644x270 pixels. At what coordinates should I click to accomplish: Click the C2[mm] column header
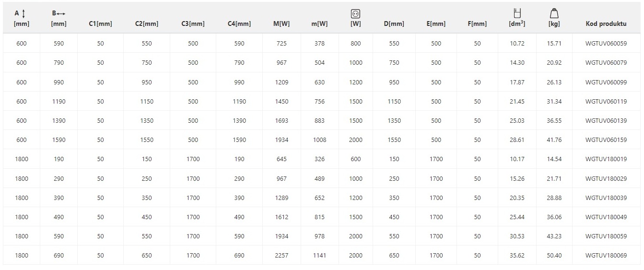[147, 23]
